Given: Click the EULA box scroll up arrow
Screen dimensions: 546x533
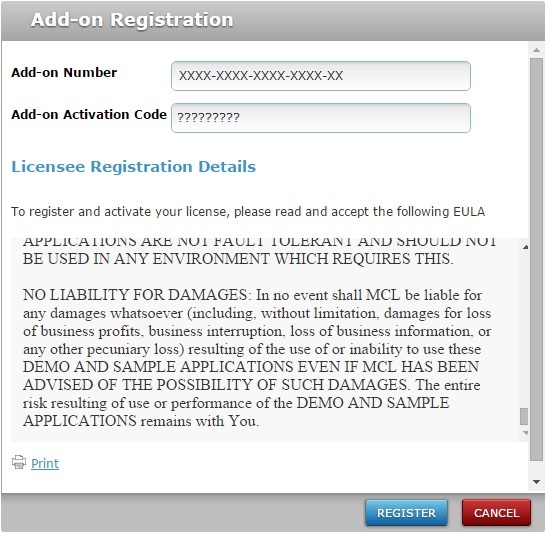Looking at the screenshot, I should pyautogui.click(x=525, y=247).
